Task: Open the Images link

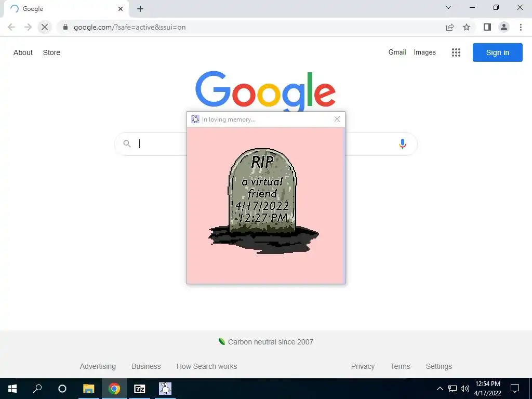Action: tap(424, 52)
